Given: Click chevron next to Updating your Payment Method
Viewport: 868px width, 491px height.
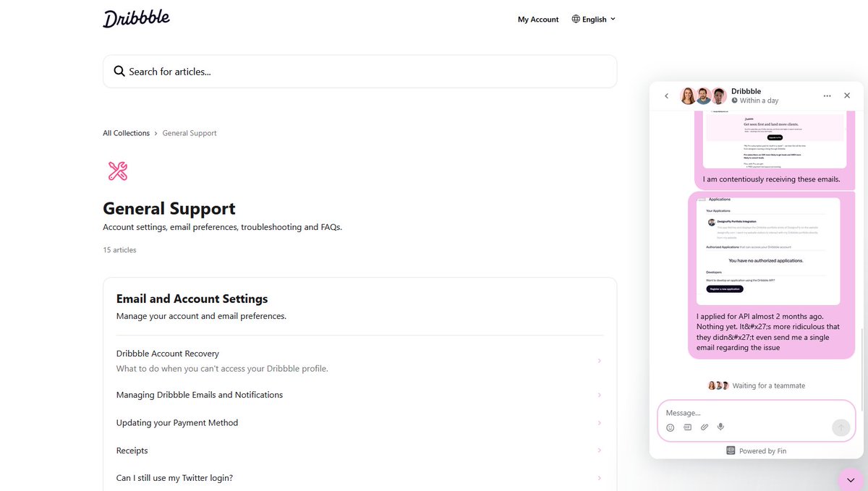Looking at the screenshot, I should click(x=600, y=423).
